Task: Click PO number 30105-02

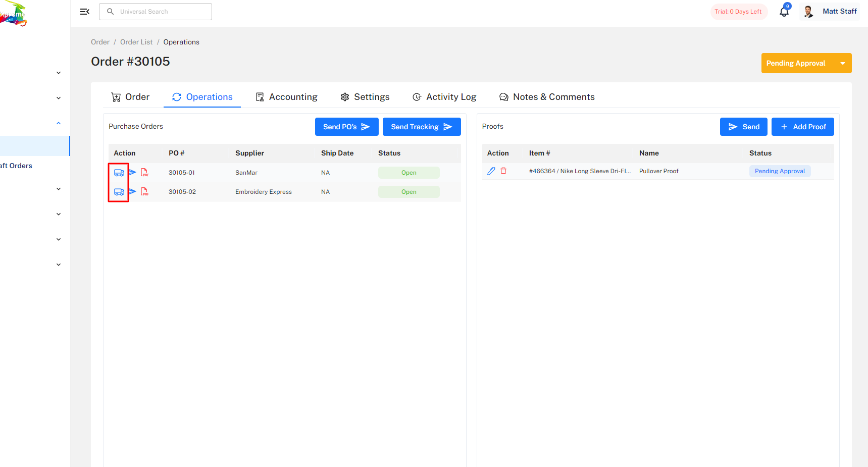Action: point(182,192)
